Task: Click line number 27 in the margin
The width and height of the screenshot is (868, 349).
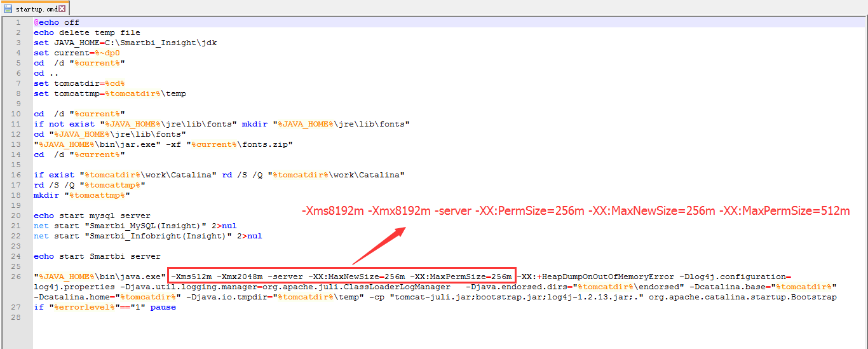Action: click(x=17, y=307)
